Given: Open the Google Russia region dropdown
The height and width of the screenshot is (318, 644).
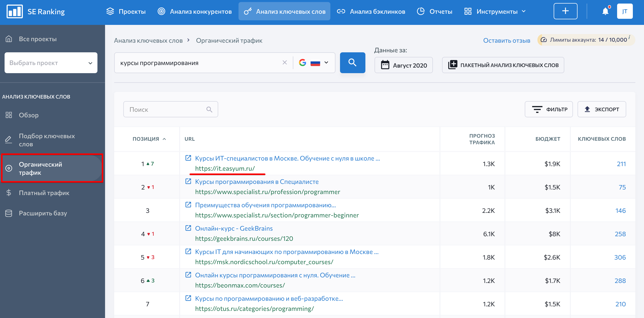Looking at the screenshot, I should pyautogui.click(x=314, y=62).
